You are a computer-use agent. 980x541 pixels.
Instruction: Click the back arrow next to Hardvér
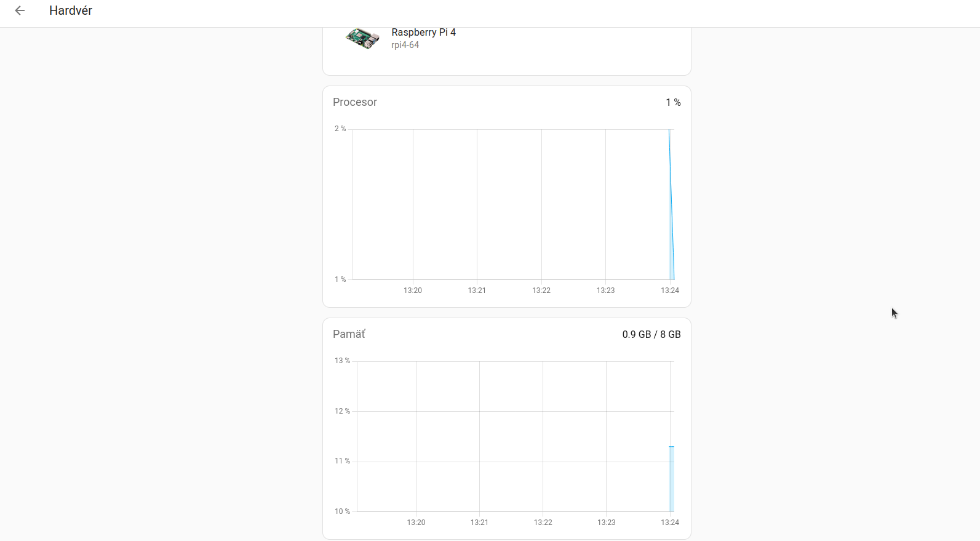tap(20, 10)
